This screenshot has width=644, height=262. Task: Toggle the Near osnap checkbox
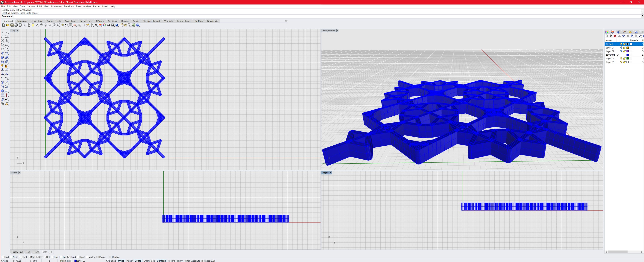tap(11, 257)
